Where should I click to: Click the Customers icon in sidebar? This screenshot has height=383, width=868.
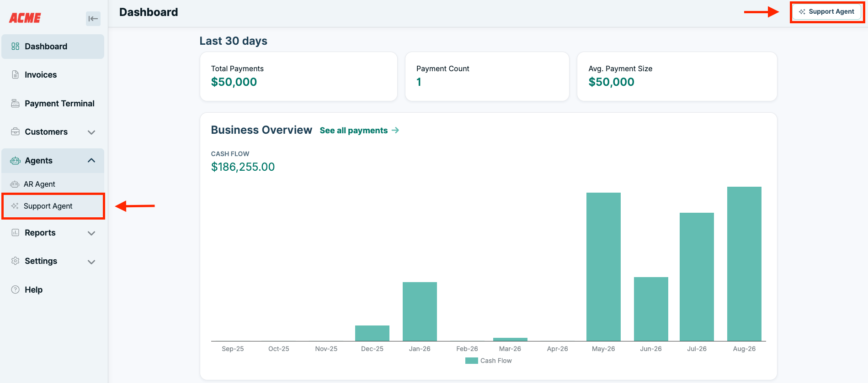(16, 131)
